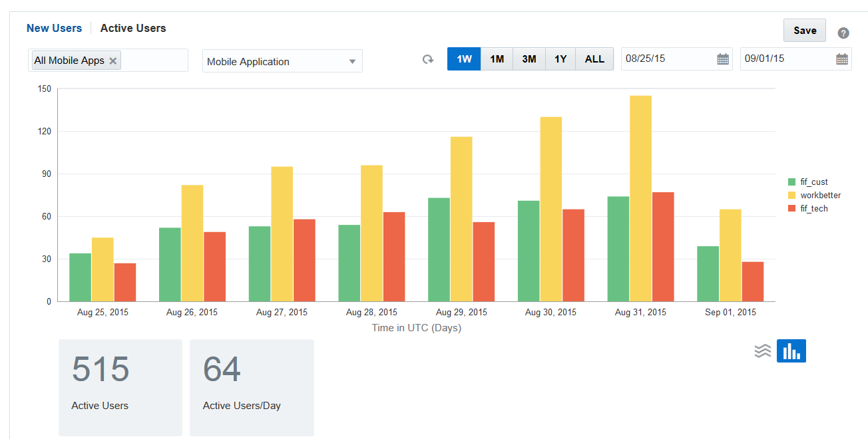This screenshot has width=868, height=439.
Task: Click the Save button
Action: 805,31
